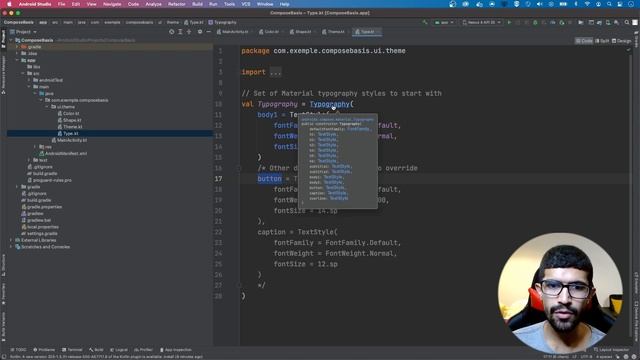Hide the Project panel with minus icon
The width and height of the screenshot is (640, 360).
tap(208, 32)
